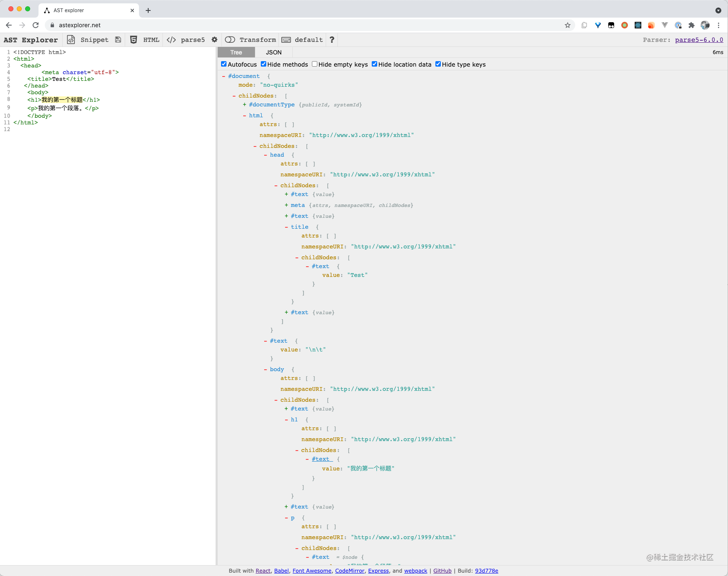Open a new browser tab
This screenshot has height=576, width=728.
148,10
